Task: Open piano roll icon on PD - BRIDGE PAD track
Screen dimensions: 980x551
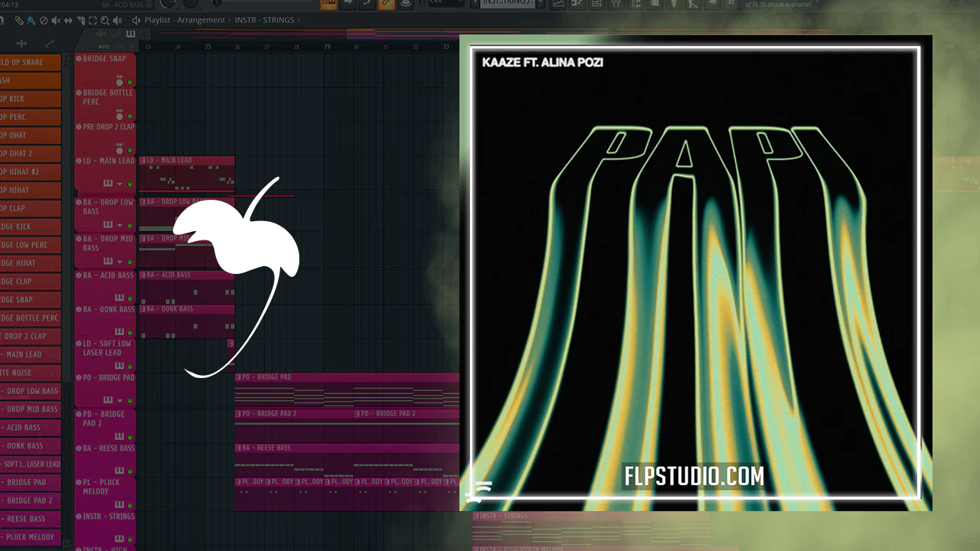Action: coord(108,399)
